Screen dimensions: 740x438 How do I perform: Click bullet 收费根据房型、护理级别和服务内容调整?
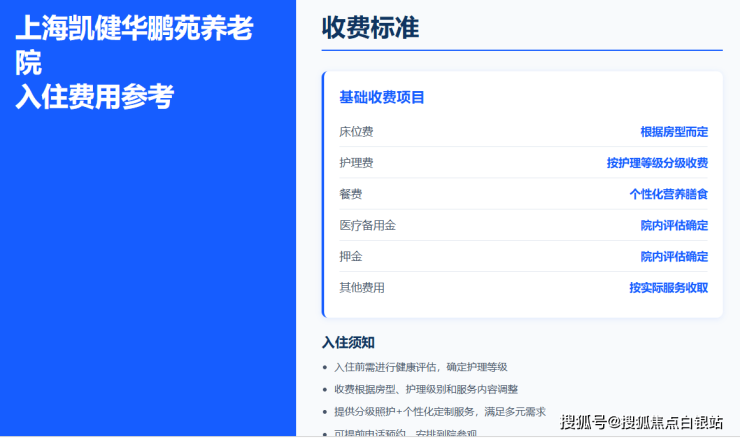point(426,389)
